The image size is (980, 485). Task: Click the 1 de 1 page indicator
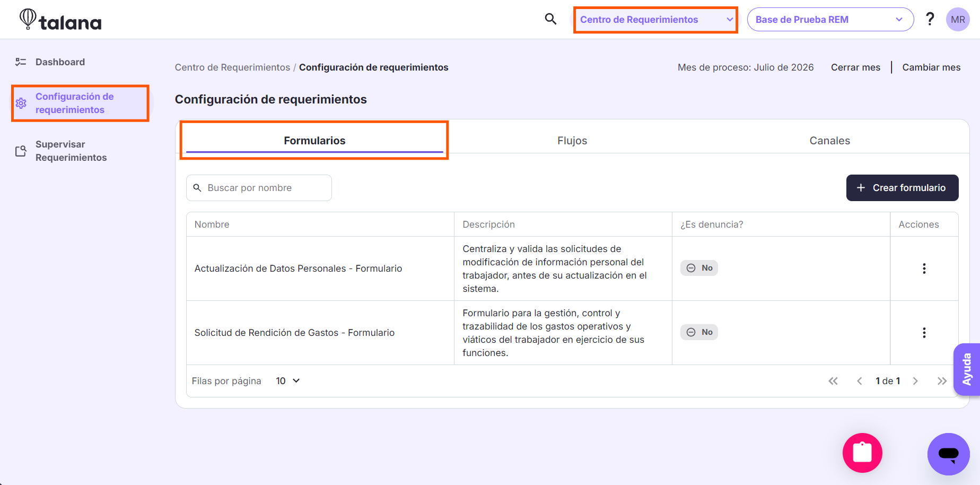888,381
